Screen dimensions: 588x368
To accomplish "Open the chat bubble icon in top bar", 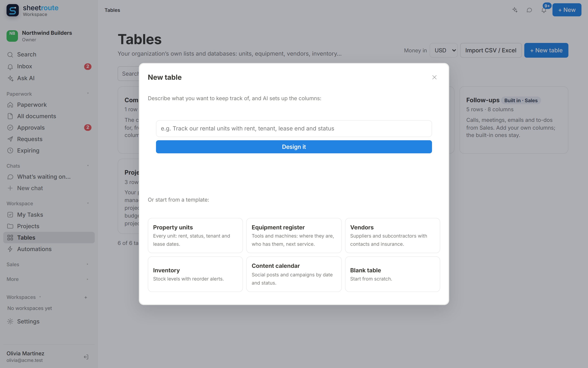I will (529, 10).
